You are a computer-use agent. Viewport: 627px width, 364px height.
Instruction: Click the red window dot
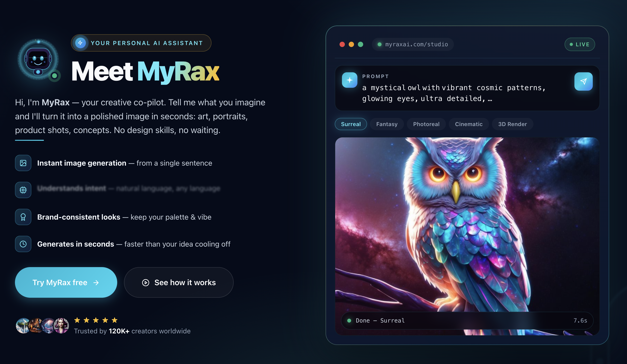(x=342, y=44)
